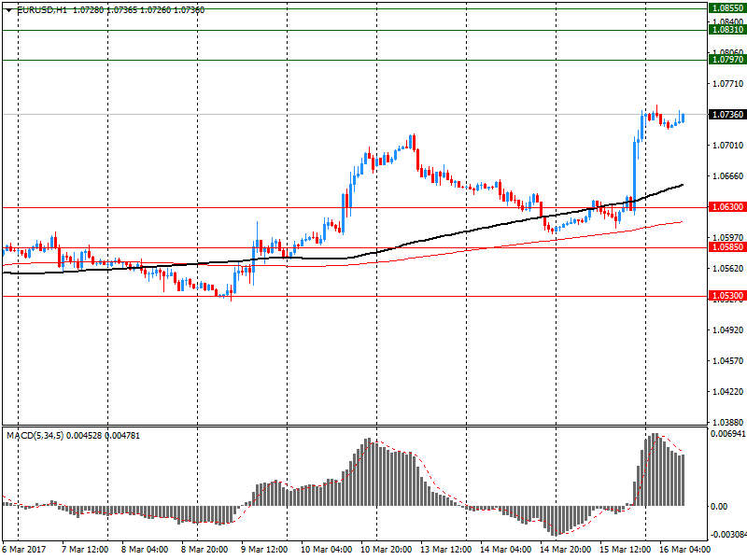Viewport: 747px width, 560px height.
Task: Click the MACD scale value -0.003084
Action: [727, 535]
